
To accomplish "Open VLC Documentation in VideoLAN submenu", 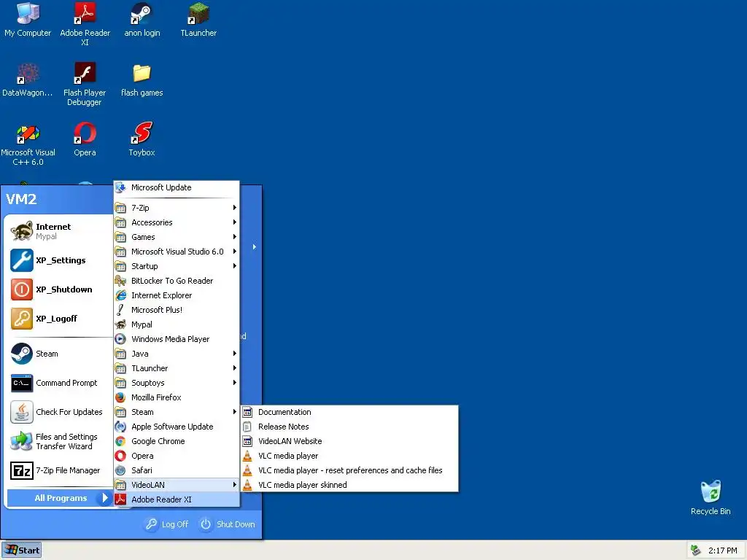I will coord(349,413).
